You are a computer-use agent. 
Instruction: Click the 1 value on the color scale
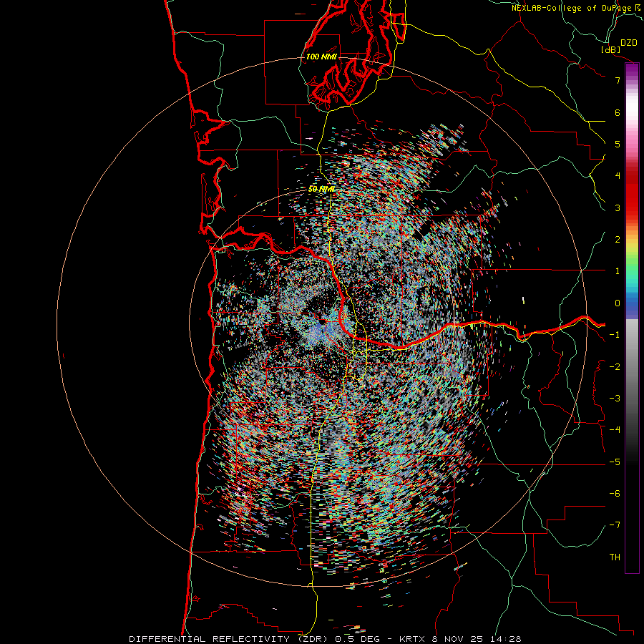pos(618,271)
